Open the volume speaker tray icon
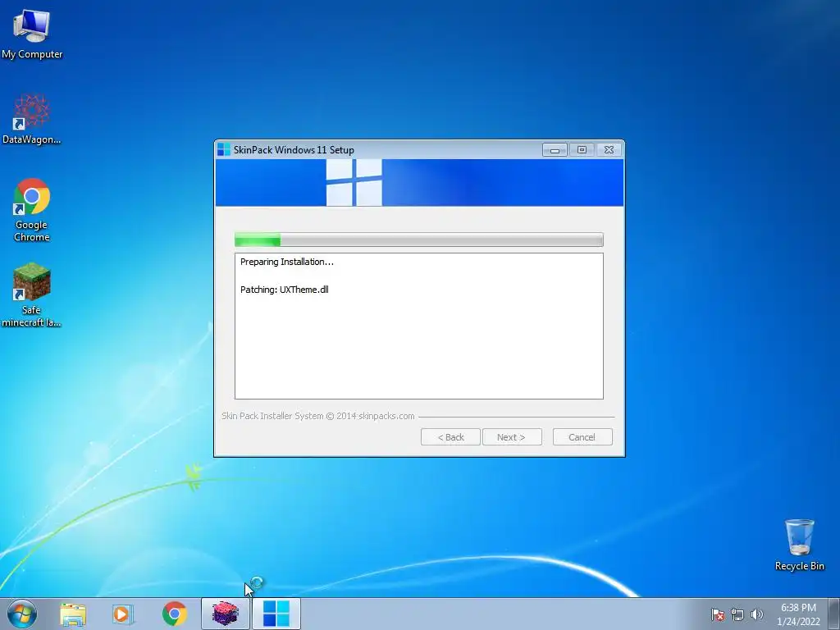 point(756,614)
